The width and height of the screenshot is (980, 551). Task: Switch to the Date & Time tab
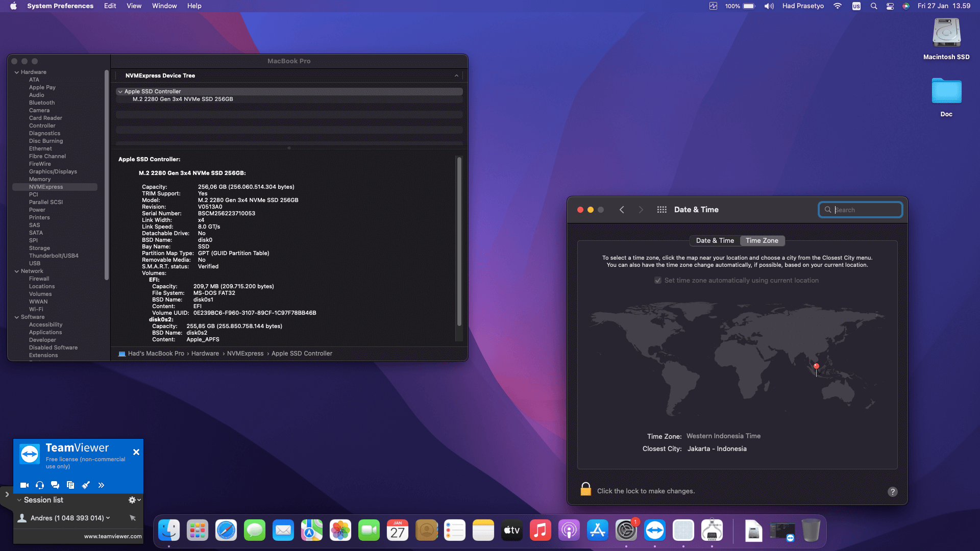point(715,241)
